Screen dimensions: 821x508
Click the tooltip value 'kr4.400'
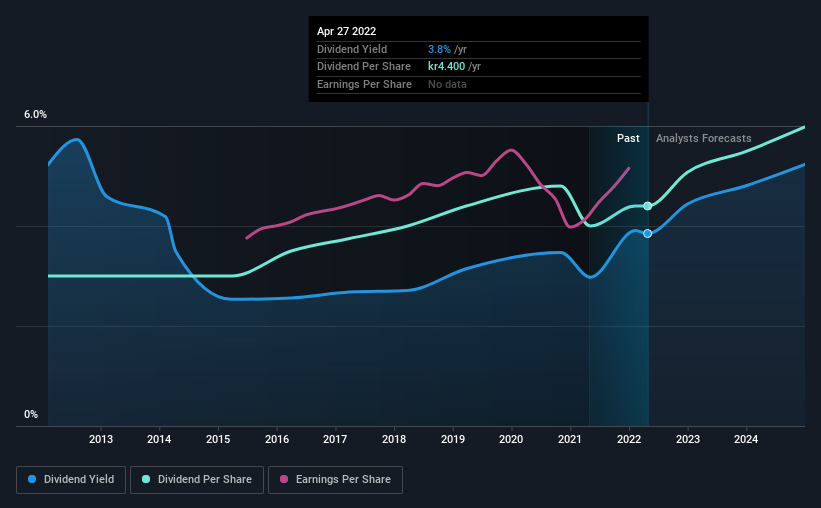click(x=446, y=67)
